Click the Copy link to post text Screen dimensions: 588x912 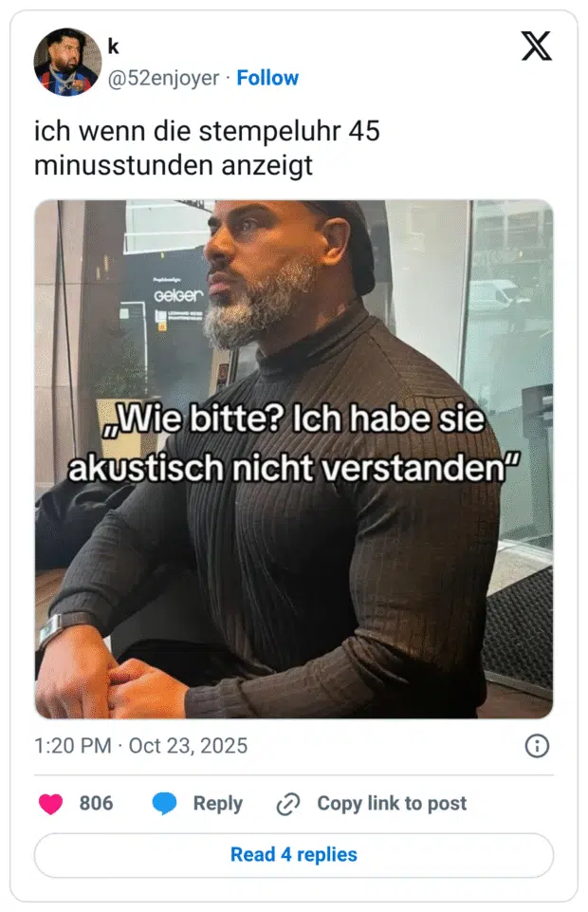tap(392, 803)
